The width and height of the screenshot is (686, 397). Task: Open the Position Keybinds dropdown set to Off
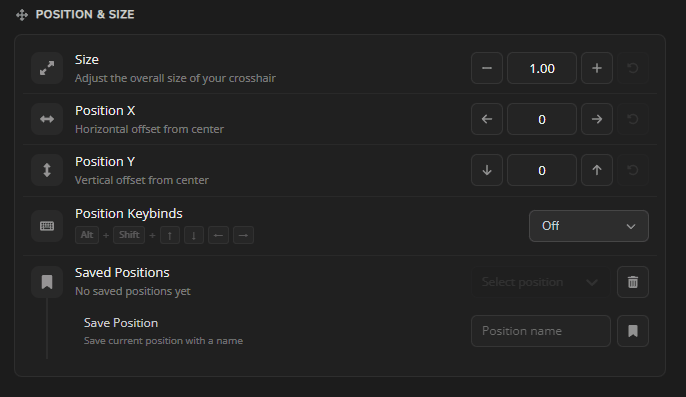click(589, 226)
